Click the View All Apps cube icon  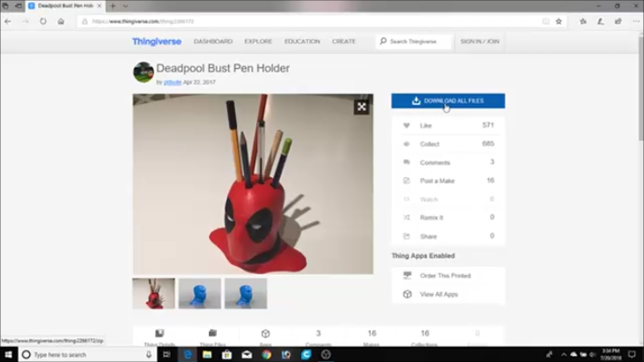coord(407,294)
